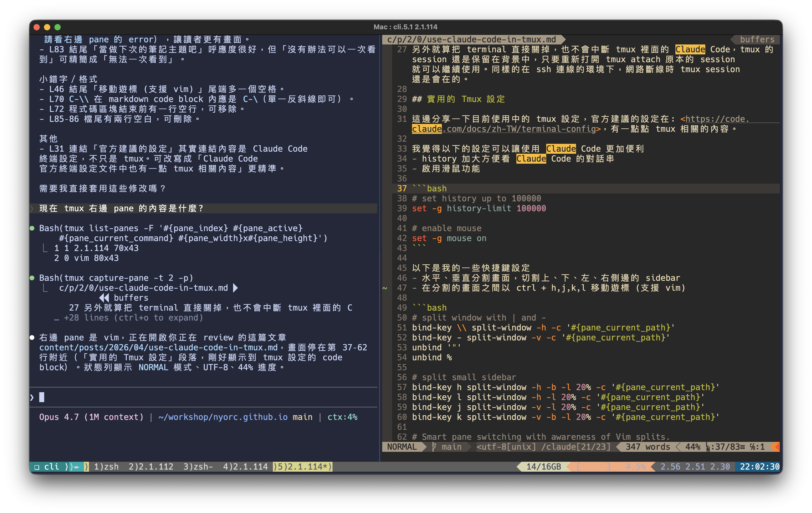
Task: Click the '+28 lines (ctrl+o to expand)' line
Action: [x=128, y=318]
